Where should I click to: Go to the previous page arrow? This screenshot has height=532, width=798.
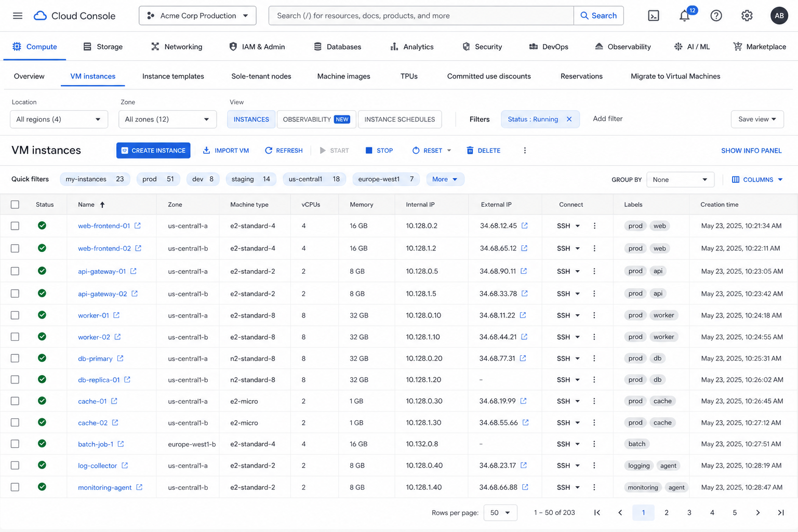click(620, 513)
